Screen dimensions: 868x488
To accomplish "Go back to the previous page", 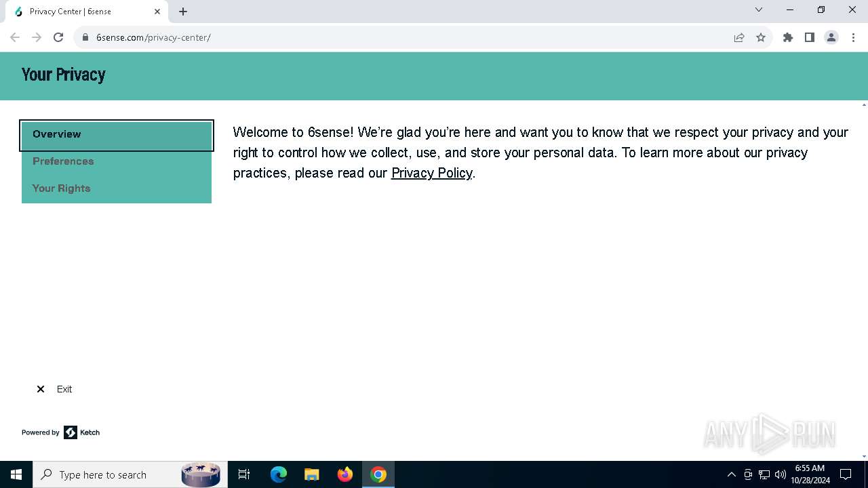I will point(15,37).
